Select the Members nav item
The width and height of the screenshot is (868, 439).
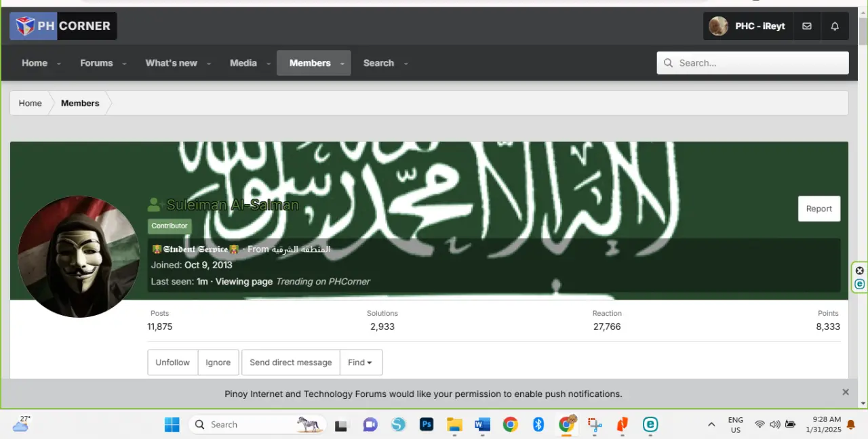310,63
